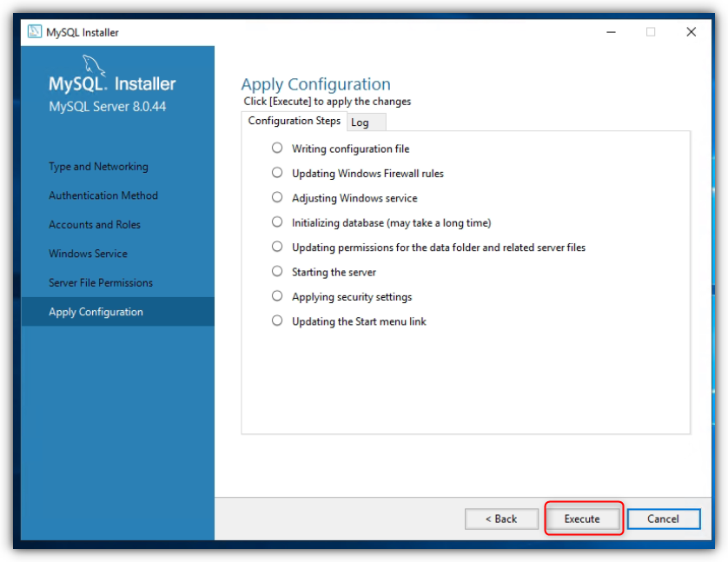Select Apply Configuration in sidebar

(x=117, y=312)
